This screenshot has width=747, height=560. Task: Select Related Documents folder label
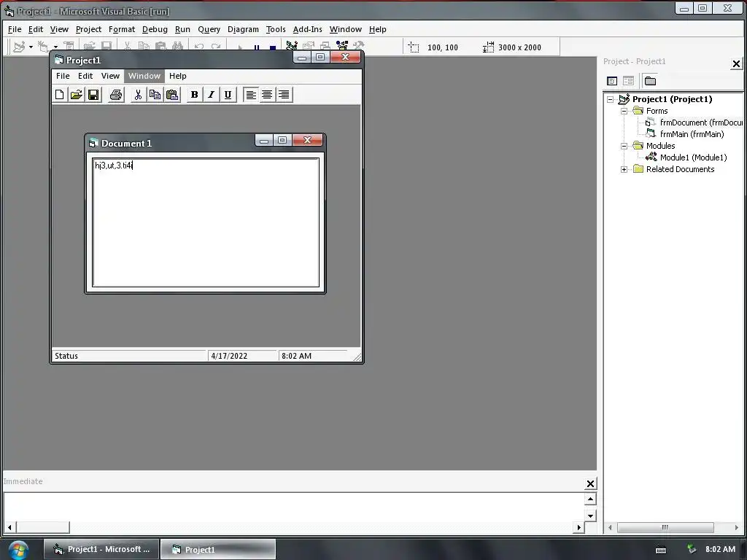point(680,169)
